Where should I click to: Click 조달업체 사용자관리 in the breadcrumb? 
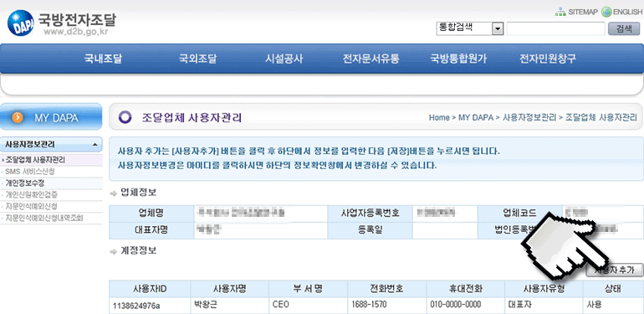(x=601, y=117)
